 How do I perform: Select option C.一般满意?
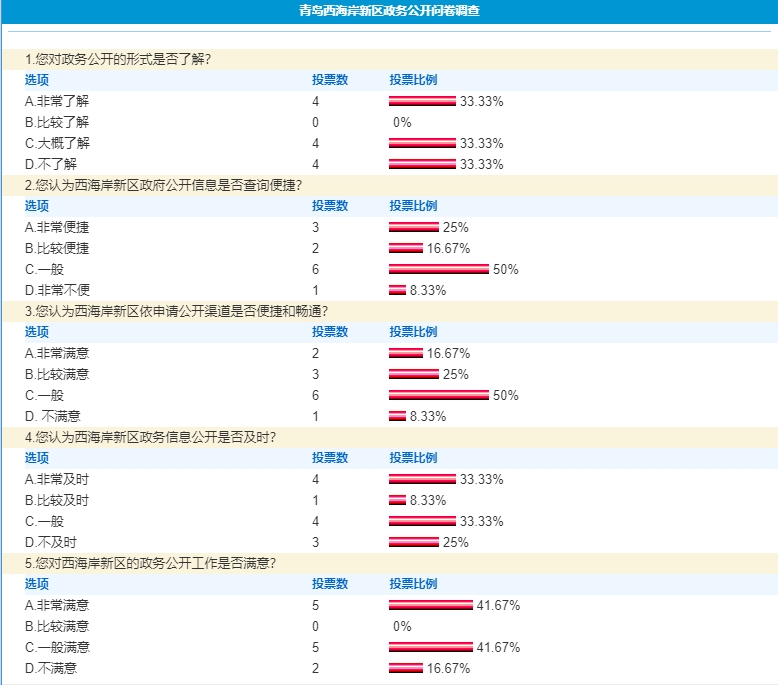click(58, 647)
